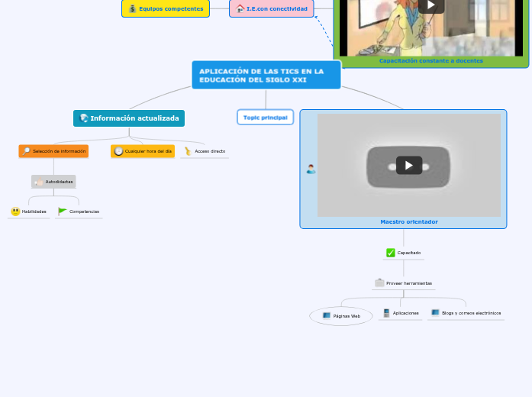Click the computer icon beside Blogs y correos electrónicos
Screen dimensions: 532x397
pyautogui.click(x=435, y=313)
